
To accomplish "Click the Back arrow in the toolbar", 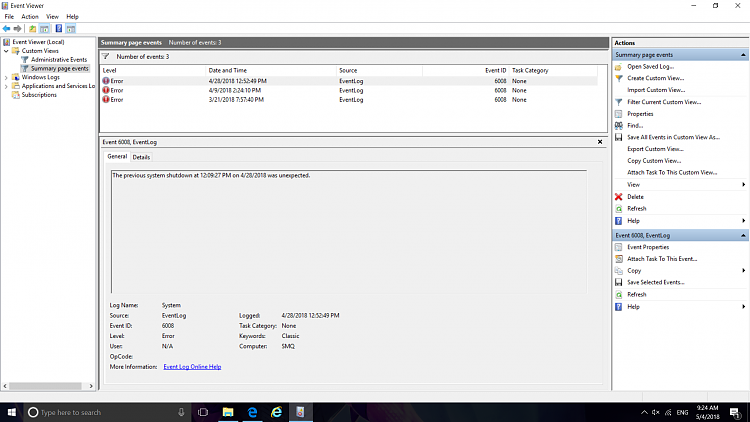I will [8, 29].
